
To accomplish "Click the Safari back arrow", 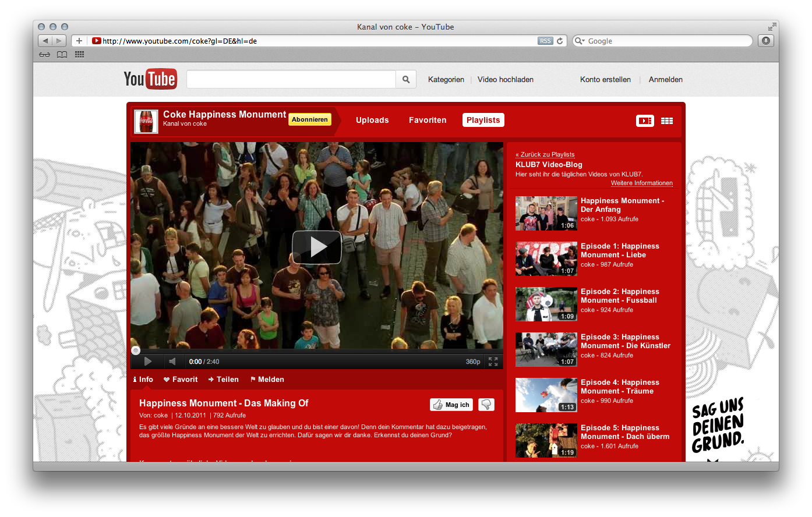I will click(45, 41).
